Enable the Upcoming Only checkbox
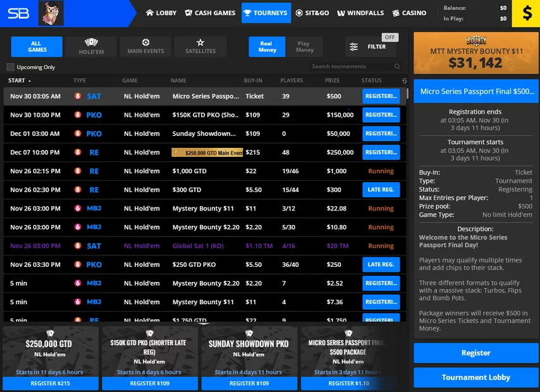This screenshot has height=392, width=540. 11,67
